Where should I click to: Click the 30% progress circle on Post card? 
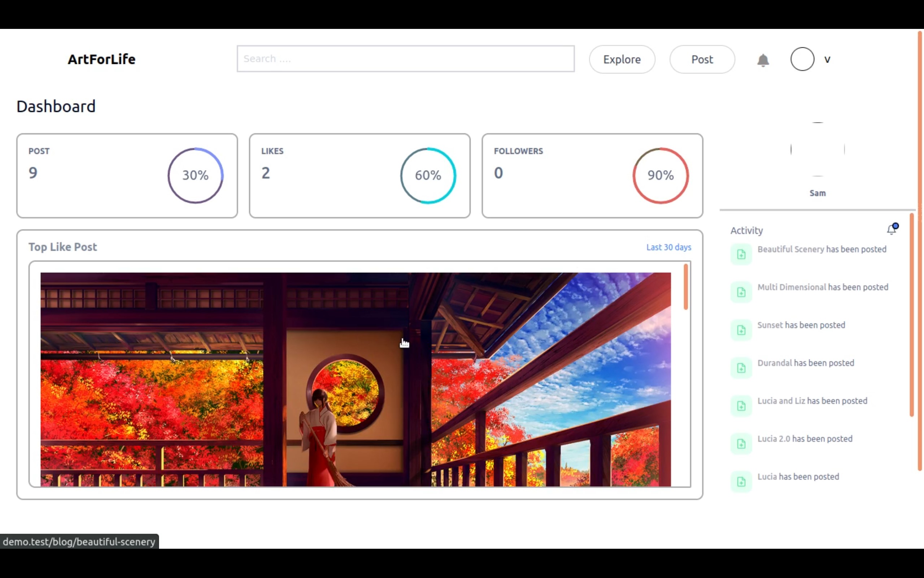click(x=196, y=176)
